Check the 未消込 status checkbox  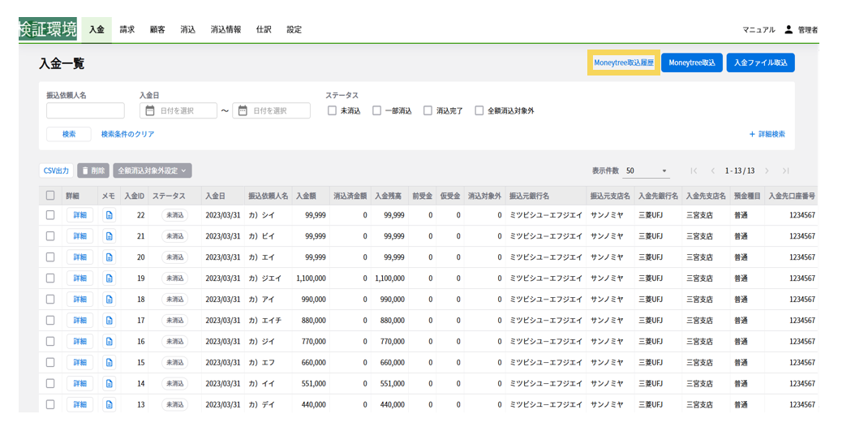332,111
